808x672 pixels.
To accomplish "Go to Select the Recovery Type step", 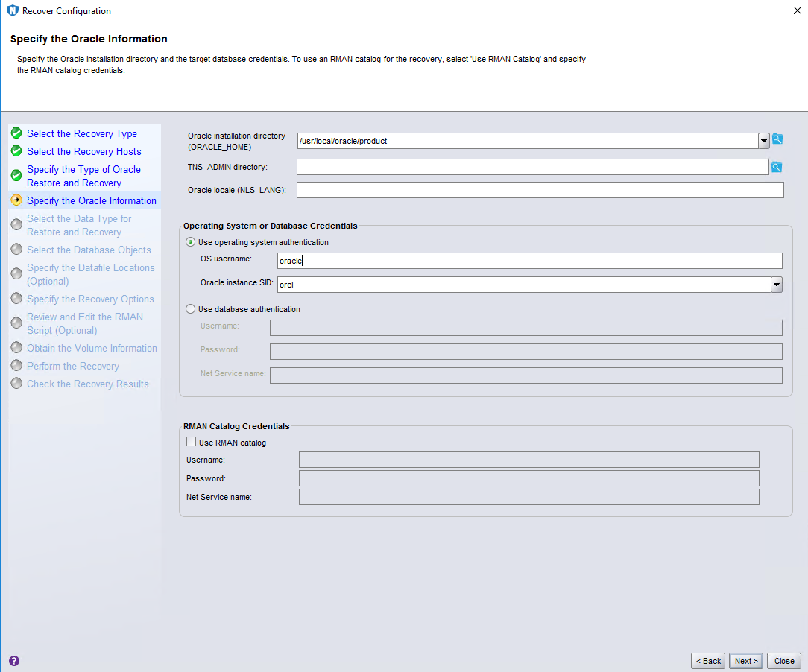I will pos(82,133).
